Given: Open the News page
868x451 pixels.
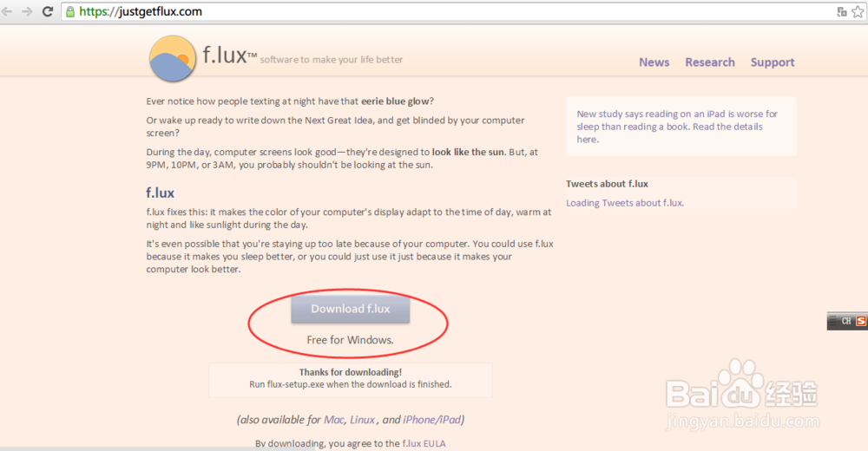Looking at the screenshot, I should point(654,62).
